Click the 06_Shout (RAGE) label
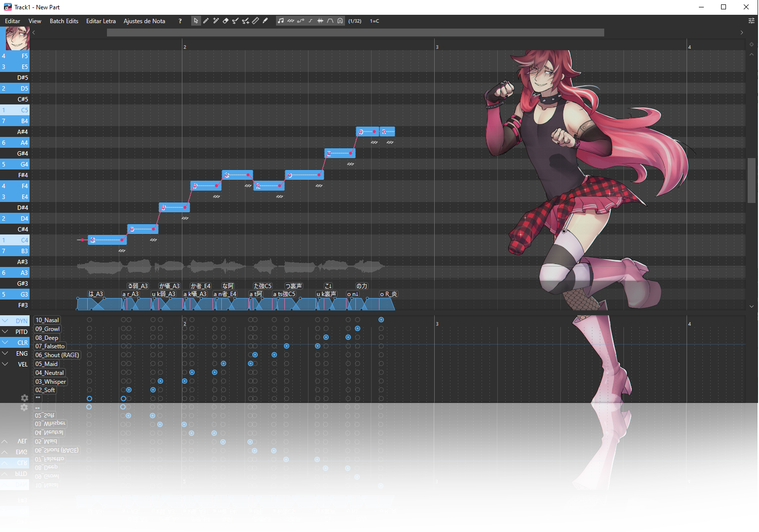Image resolution: width=759 pixels, height=532 pixels. (57, 355)
